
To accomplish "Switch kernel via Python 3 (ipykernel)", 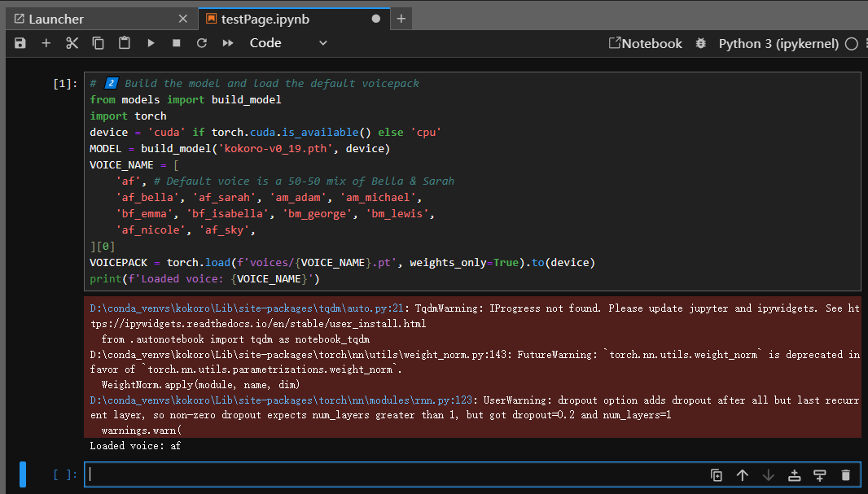I will (778, 44).
